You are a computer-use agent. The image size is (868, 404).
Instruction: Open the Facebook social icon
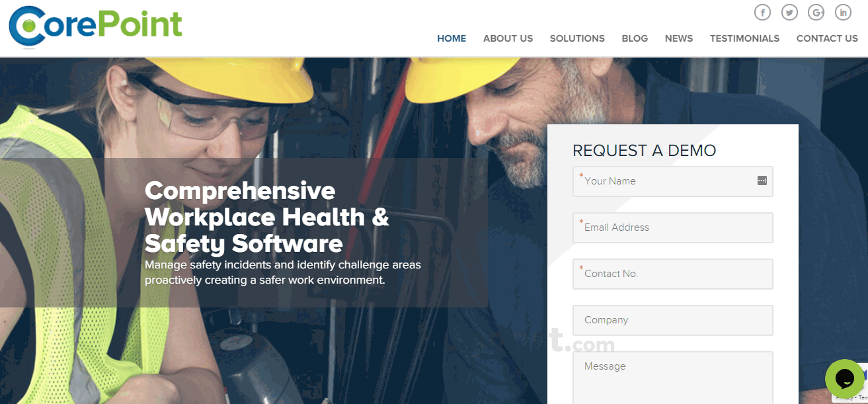762,12
